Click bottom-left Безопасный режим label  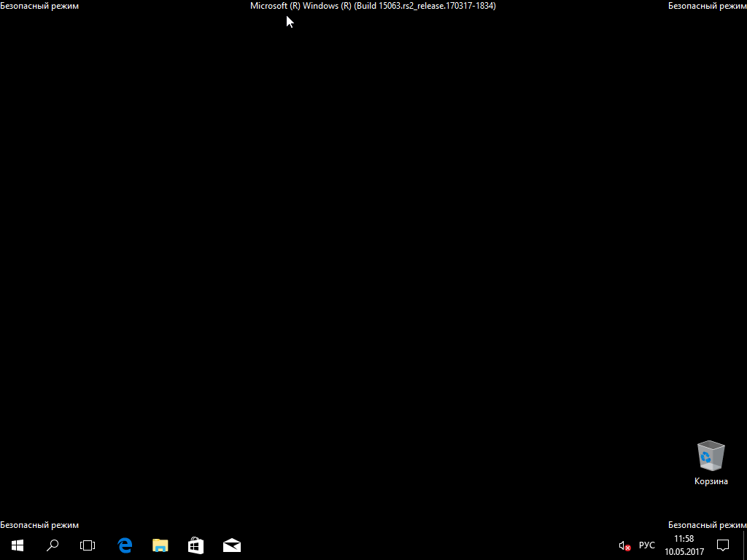39,525
